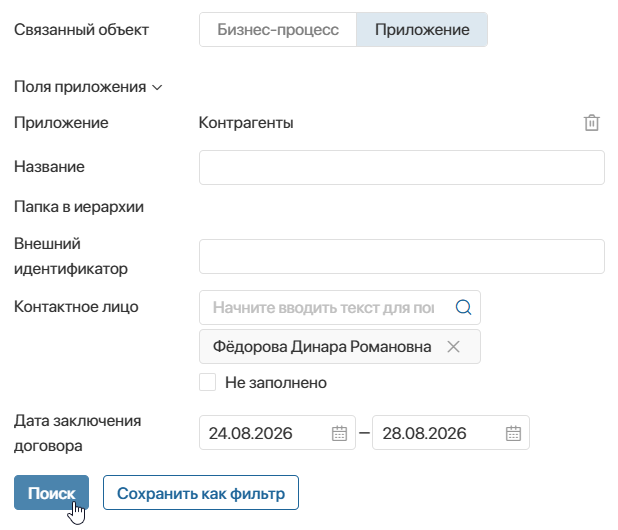Click the Контактное лицо search field
The width and height of the screenshot is (618, 530).
[x=340, y=307]
